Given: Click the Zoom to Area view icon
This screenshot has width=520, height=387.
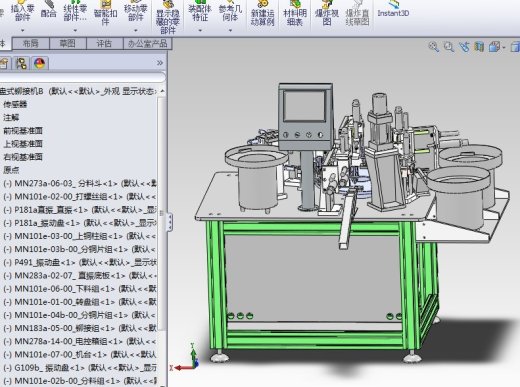Looking at the screenshot, I should click(449, 47).
